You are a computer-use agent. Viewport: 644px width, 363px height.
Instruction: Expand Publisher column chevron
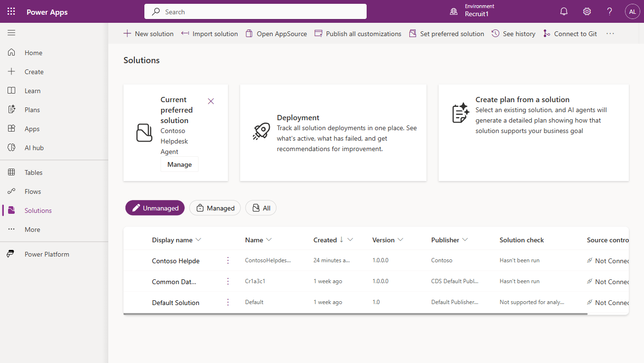pyautogui.click(x=465, y=240)
